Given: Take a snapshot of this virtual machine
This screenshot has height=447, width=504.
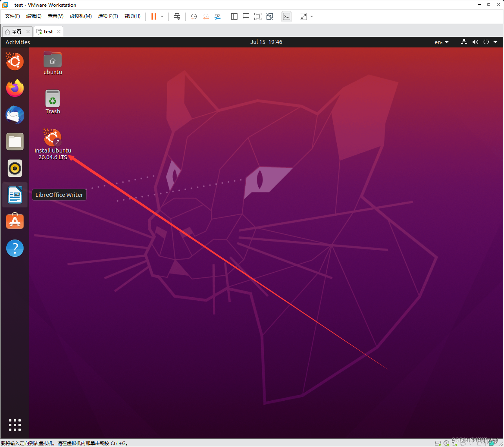Looking at the screenshot, I should point(194,16).
